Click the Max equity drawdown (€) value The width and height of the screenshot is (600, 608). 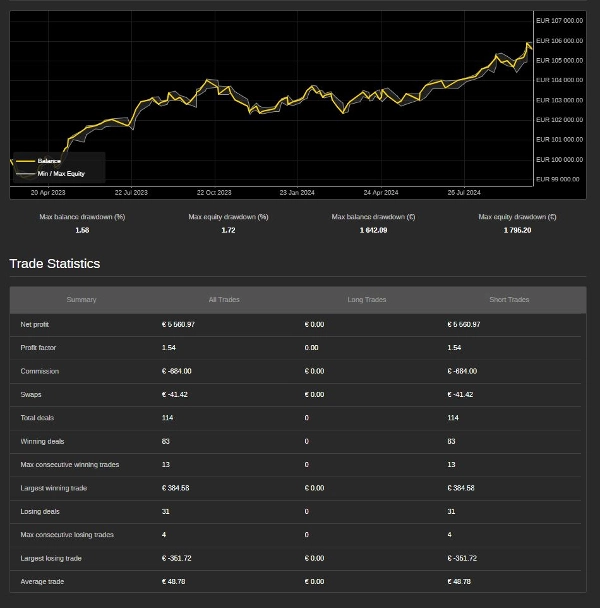[517, 230]
